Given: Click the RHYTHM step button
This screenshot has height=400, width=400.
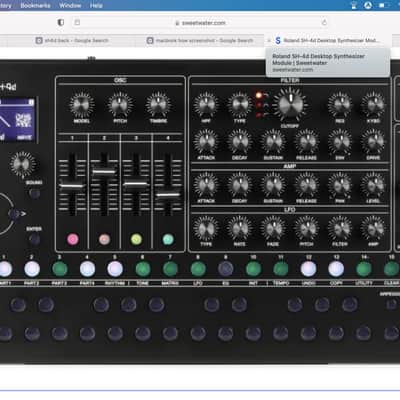Looking at the screenshot, I should [115, 269].
